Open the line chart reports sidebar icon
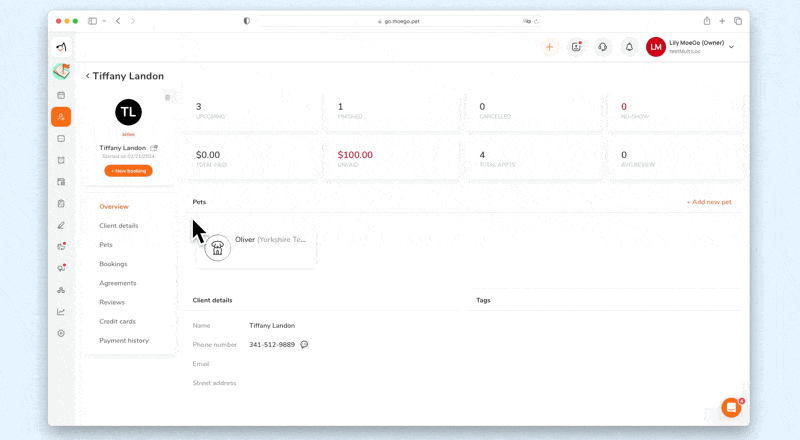The image size is (800, 440). (x=61, y=311)
